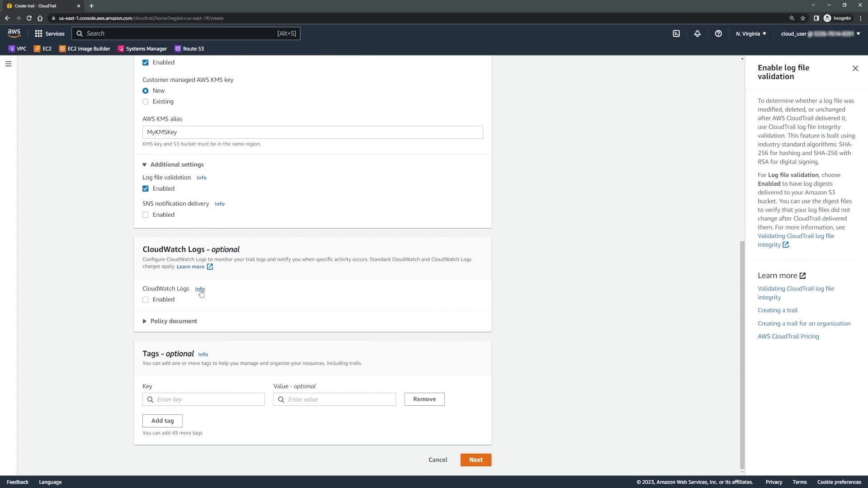Click the AWS KMS alias input field
The image size is (868, 488).
[x=312, y=132]
